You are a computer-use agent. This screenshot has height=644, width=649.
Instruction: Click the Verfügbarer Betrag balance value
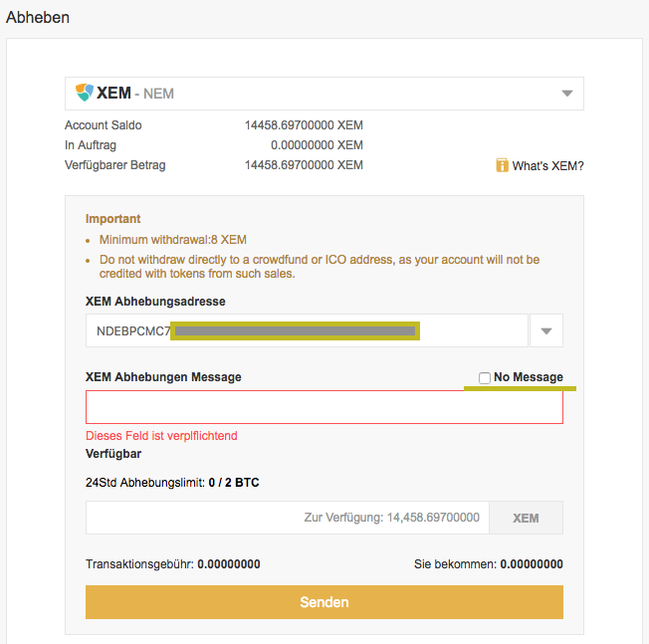point(304,165)
